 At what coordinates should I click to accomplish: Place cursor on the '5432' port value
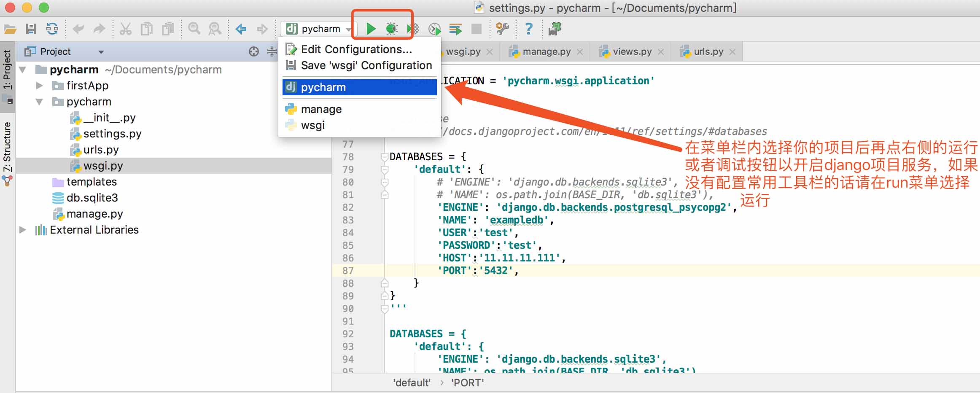pos(495,271)
